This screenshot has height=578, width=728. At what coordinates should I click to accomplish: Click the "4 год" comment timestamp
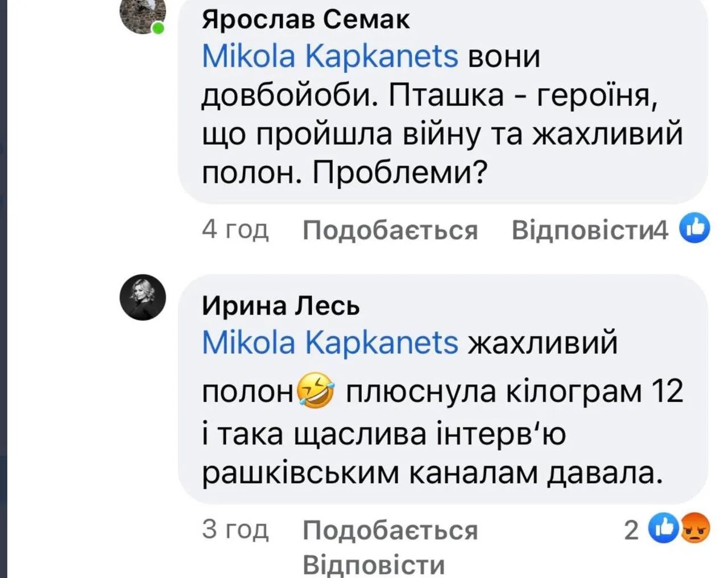click(235, 229)
